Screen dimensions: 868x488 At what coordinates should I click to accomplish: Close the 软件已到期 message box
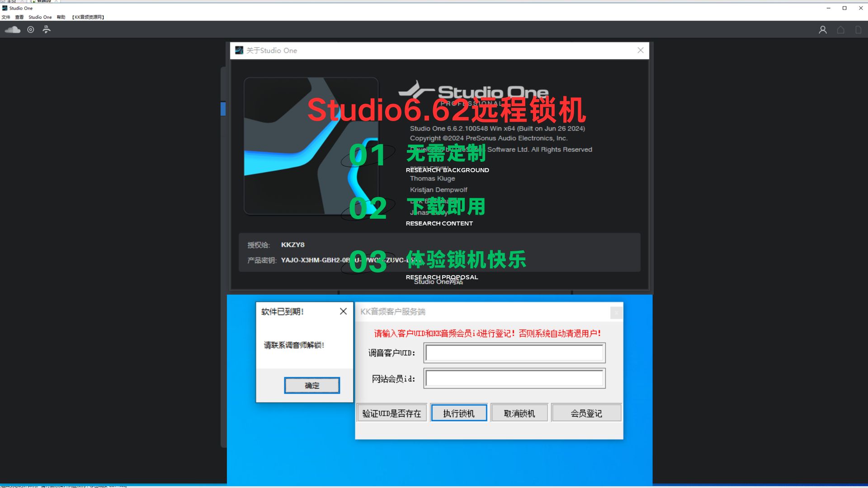point(344,311)
